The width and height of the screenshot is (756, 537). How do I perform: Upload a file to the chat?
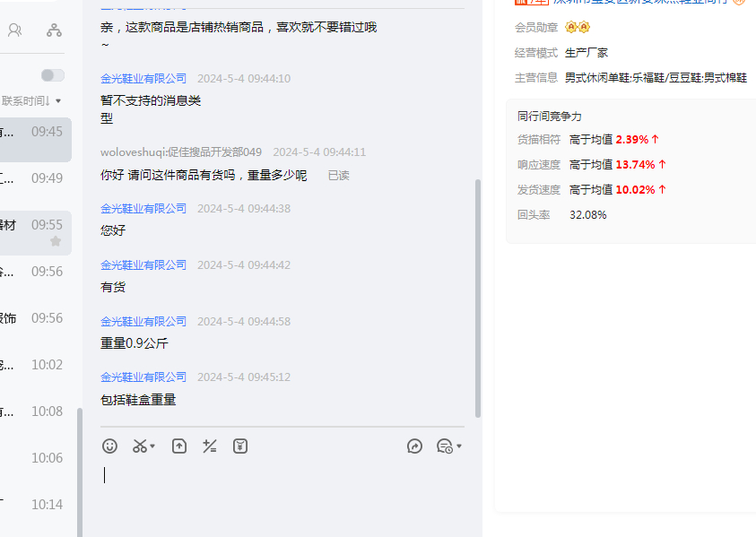(179, 446)
